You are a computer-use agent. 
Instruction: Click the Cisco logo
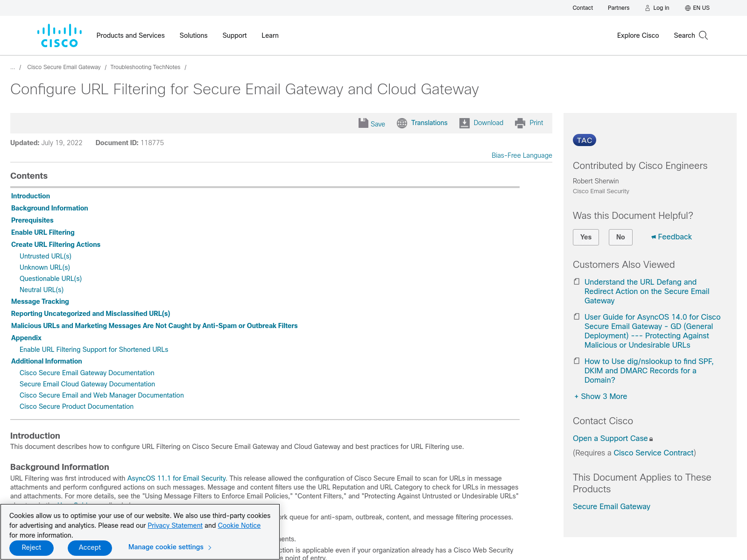pos(59,35)
